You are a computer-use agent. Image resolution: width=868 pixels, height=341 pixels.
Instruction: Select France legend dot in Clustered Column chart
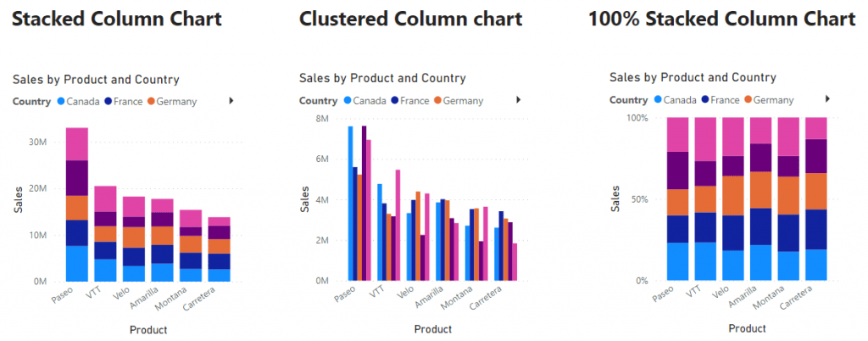click(x=395, y=101)
